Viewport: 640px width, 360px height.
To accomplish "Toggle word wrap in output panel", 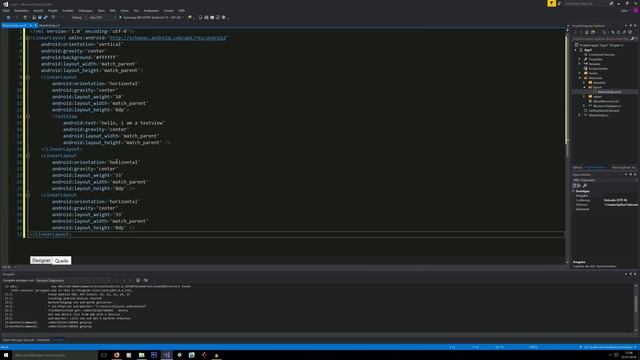I will click(x=146, y=281).
